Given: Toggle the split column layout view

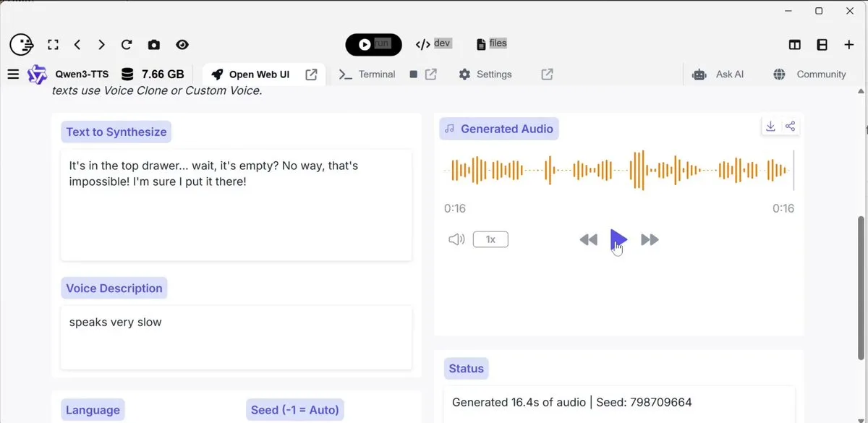Looking at the screenshot, I should coord(794,45).
